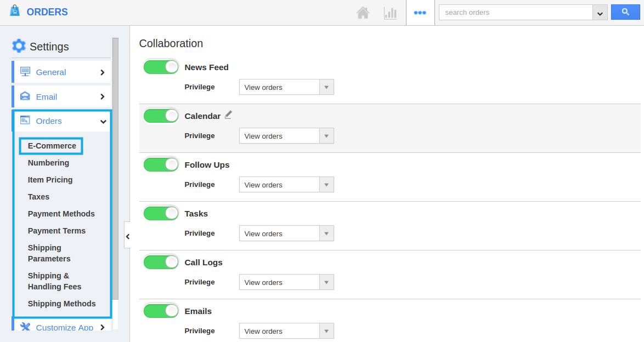
Task: Click the Tasks label
Action: (196, 214)
